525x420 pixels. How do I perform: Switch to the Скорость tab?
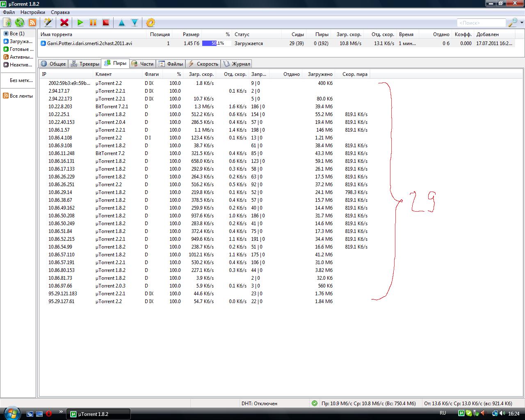pos(203,64)
